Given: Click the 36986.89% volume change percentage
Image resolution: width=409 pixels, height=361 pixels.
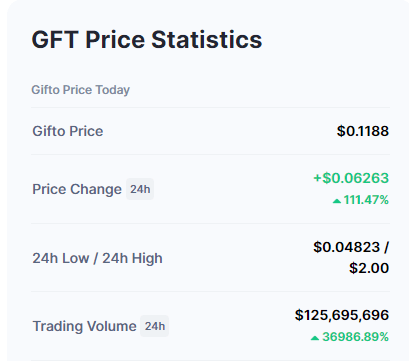Looking at the screenshot, I should [355, 337].
